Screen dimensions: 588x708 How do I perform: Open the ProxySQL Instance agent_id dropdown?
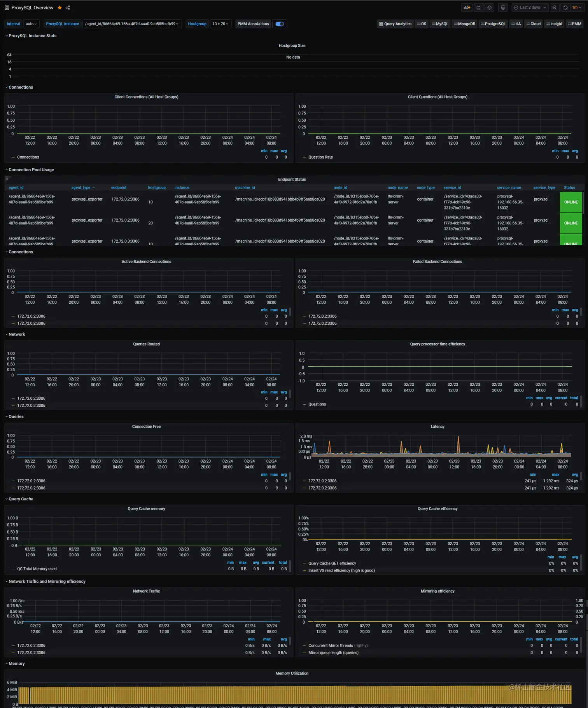[x=132, y=24]
